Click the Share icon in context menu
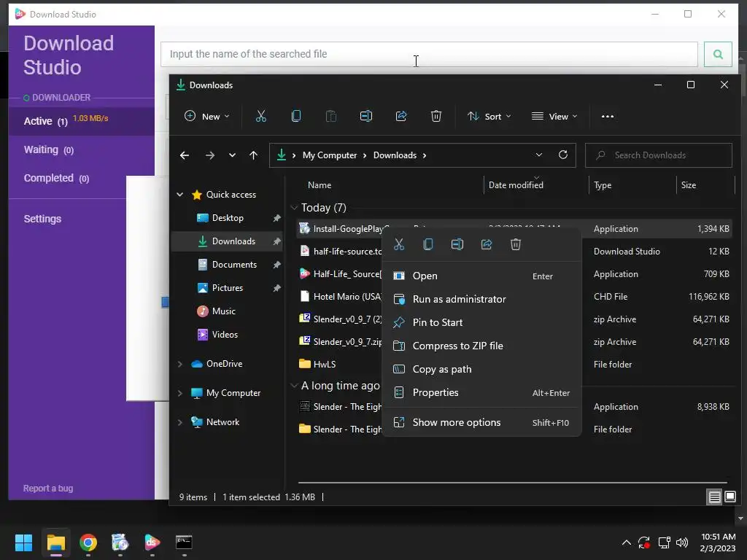The height and width of the screenshot is (560, 747). pyautogui.click(x=487, y=244)
